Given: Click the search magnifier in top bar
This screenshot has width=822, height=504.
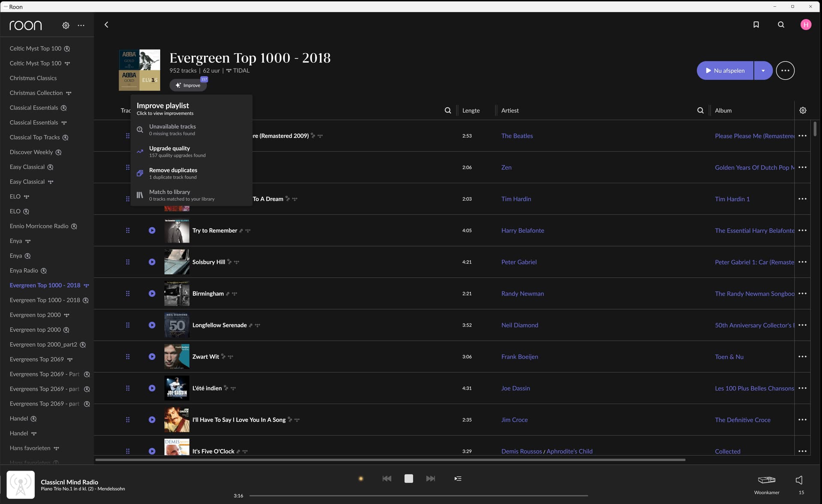Looking at the screenshot, I should point(781,25).
